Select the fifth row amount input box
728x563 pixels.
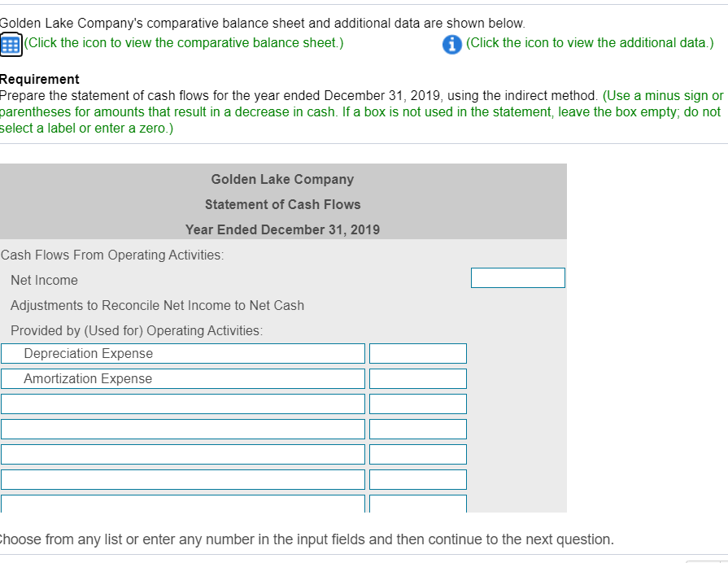[x=418, y=454]
